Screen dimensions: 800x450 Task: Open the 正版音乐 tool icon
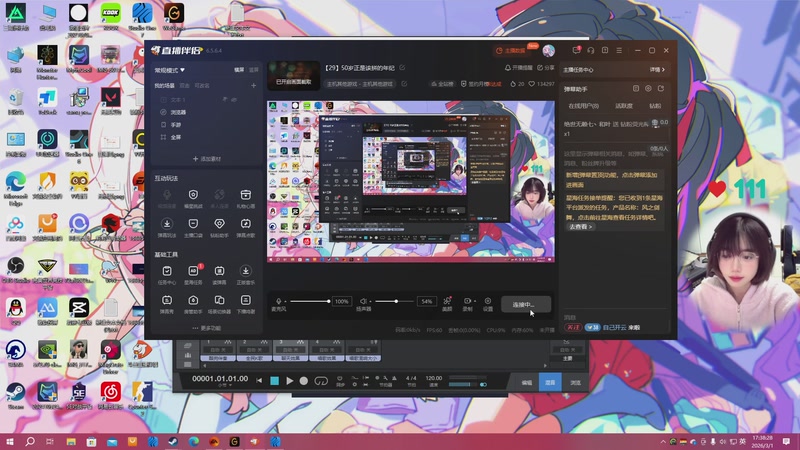245,271
